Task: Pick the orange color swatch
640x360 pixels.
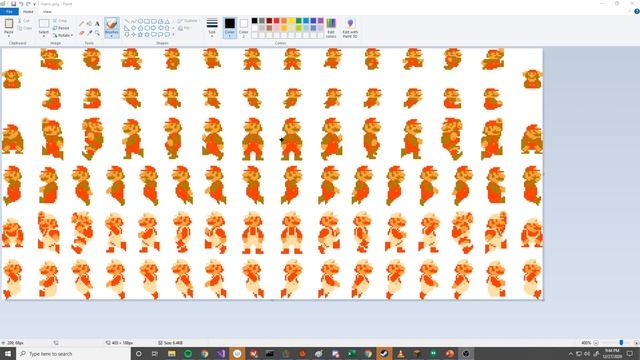Action: click(x=284, y=20)
